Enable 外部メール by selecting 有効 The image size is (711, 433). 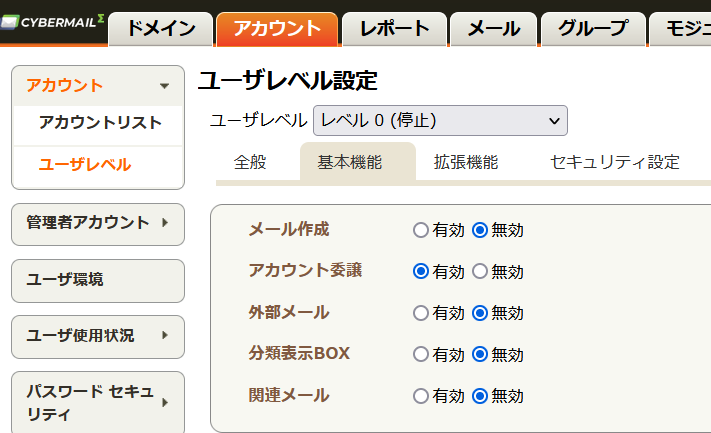point(421,313)
